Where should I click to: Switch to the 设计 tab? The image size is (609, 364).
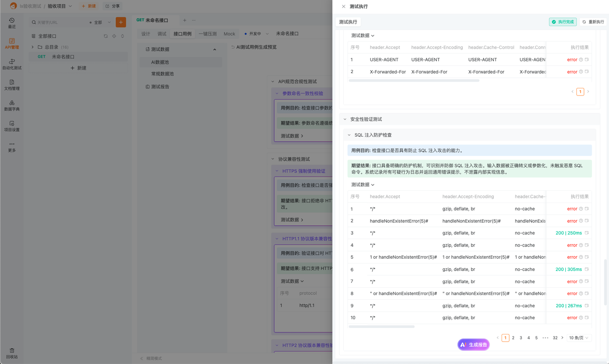click(x=145, y=33)
